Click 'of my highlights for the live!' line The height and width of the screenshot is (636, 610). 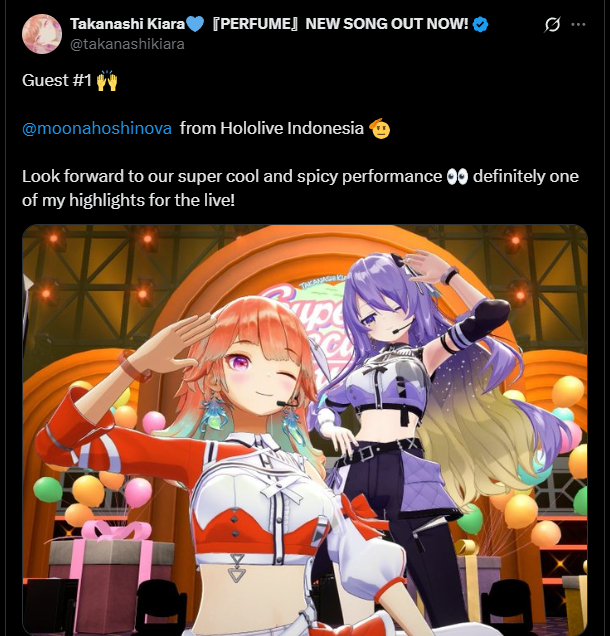[129, 200]
